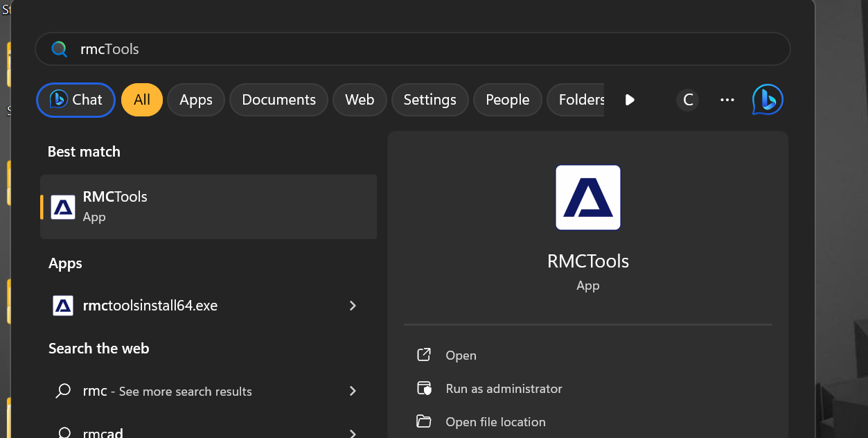Open the C account avatar
This screenshot has height=438, width=868.
688,100
